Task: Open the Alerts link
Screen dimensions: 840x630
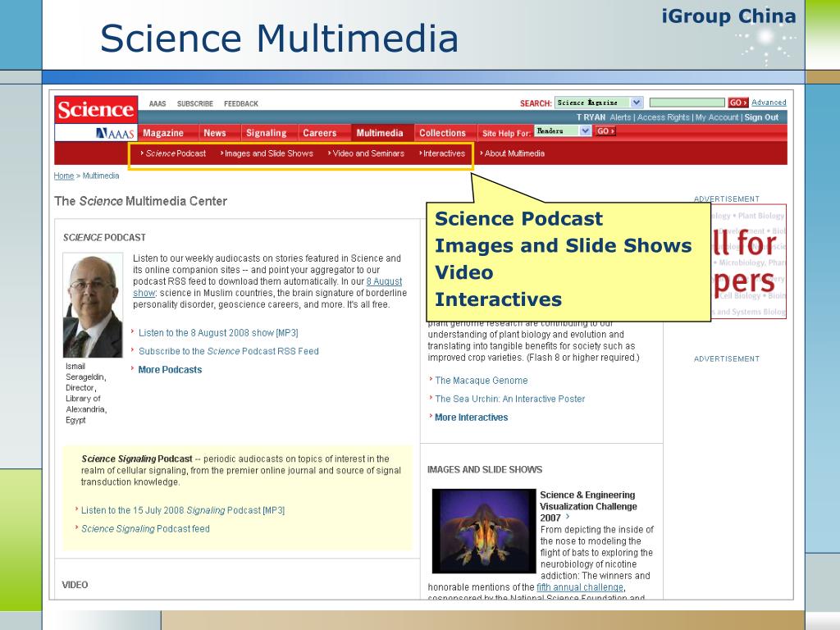Action: (620, 117)
